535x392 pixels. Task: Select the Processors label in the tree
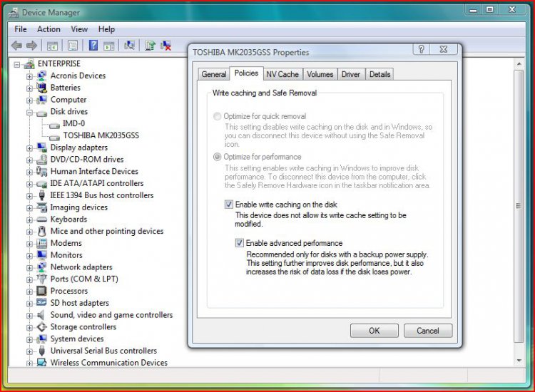pos(69,291)
